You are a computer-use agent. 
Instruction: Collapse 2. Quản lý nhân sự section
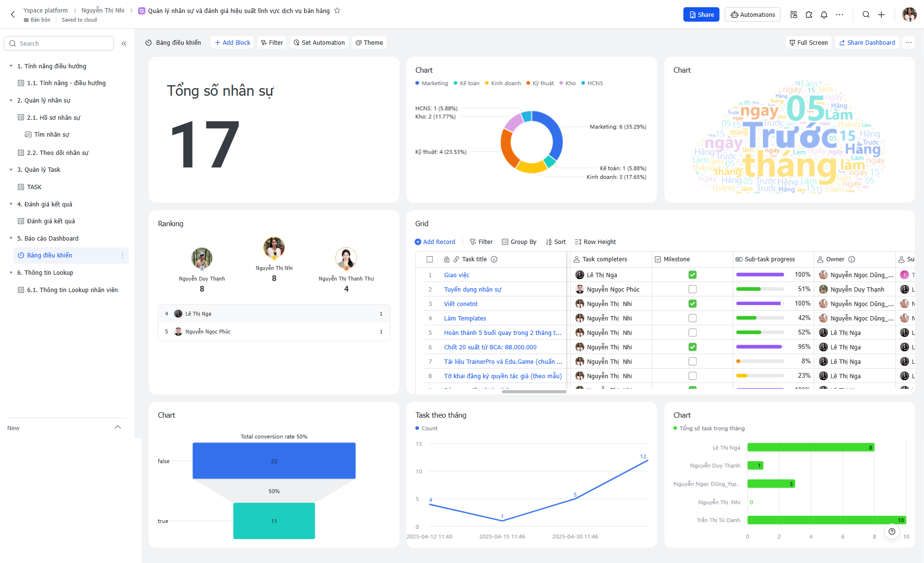click(11, 100)
